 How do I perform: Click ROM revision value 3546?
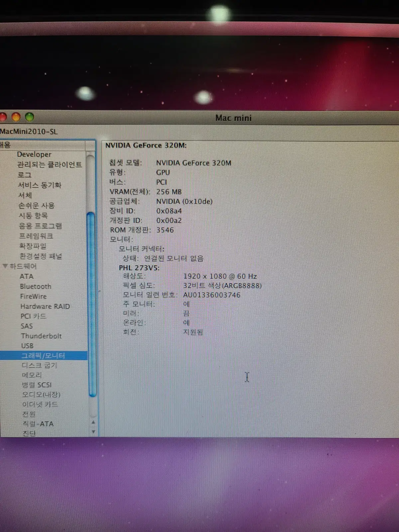(165, 230)
